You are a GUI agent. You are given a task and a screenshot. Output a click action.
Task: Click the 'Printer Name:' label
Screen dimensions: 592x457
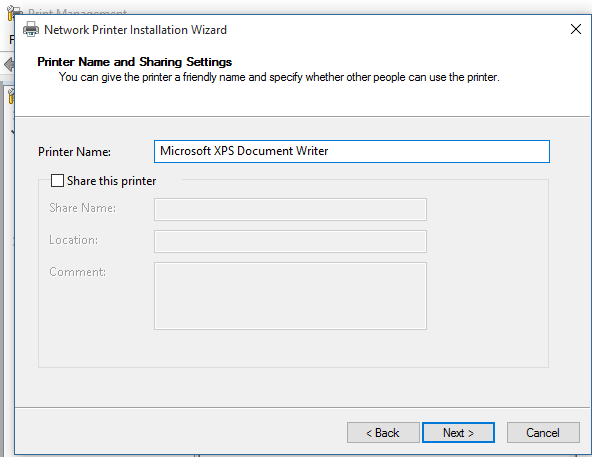74,152
